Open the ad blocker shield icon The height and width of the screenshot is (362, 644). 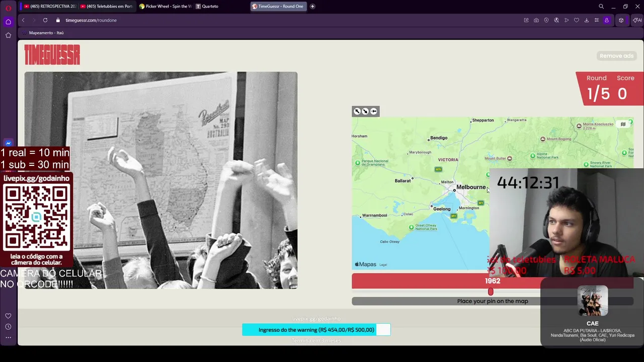coord(546,20)
